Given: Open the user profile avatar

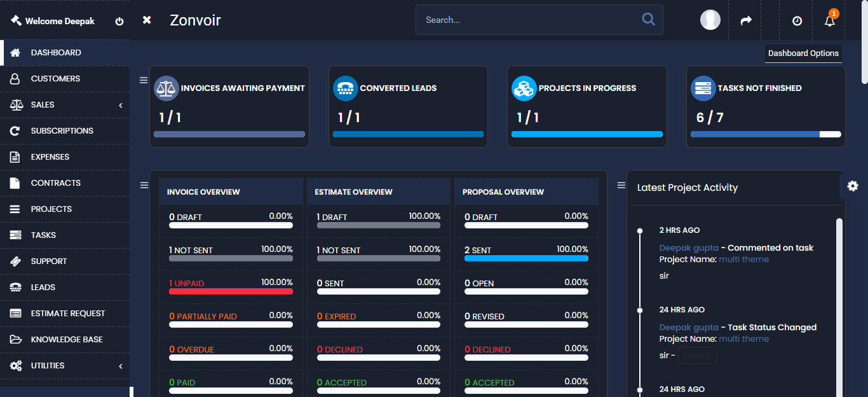Looking at the screenshot, I should (x=710, y=20).
